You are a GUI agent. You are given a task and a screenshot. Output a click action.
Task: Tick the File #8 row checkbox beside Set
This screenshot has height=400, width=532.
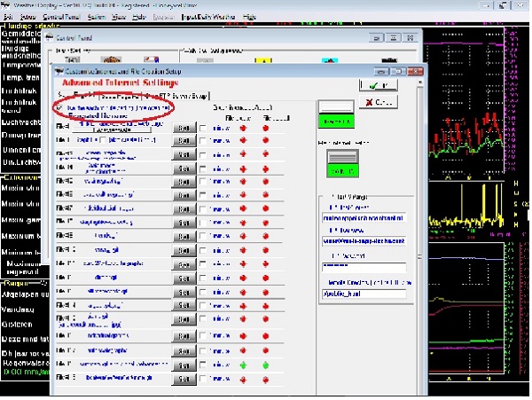[x=203, y=223]
